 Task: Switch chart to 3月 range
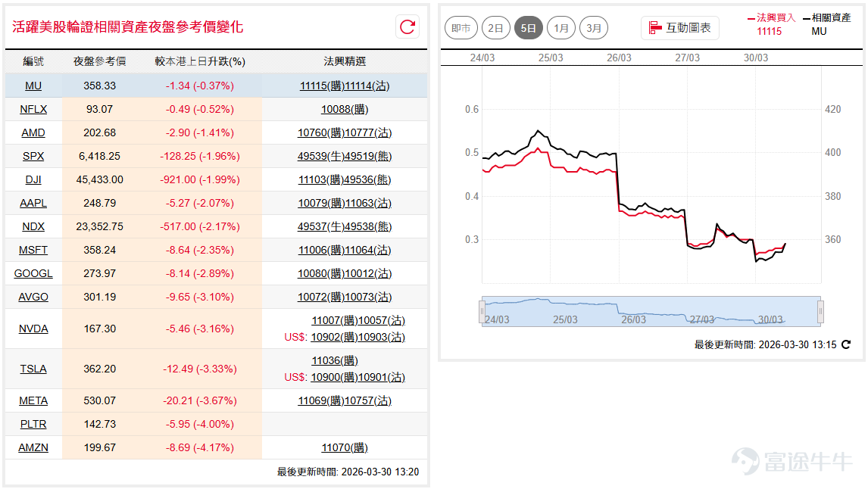tap(593, 28)
